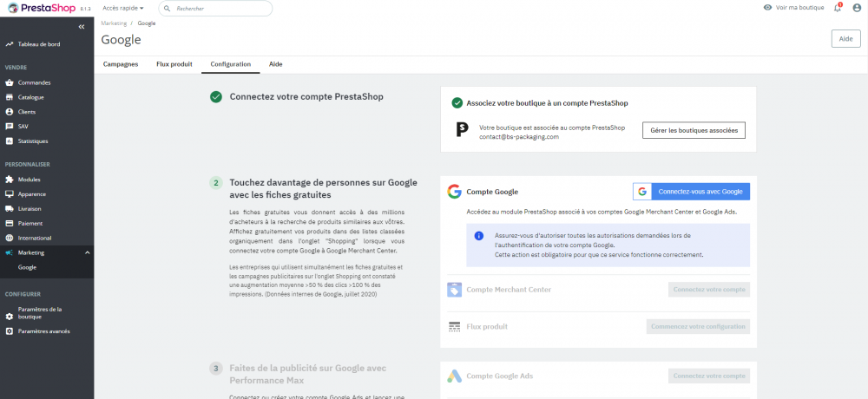Viewport: 868px width, 399px height.
Task: Open International via the globe icon
Action: [x=10, y=238]
